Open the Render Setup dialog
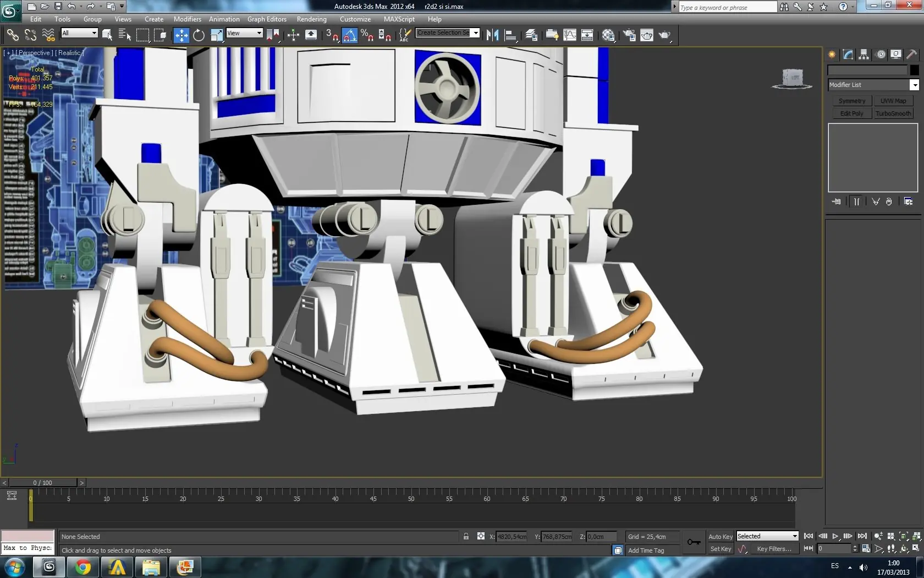This screenshot has width=924, height=578. 629,35
